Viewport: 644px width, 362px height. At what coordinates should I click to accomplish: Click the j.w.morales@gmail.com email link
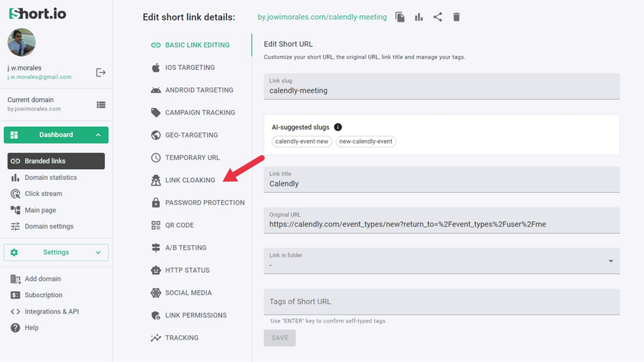[x=40, y=77]
